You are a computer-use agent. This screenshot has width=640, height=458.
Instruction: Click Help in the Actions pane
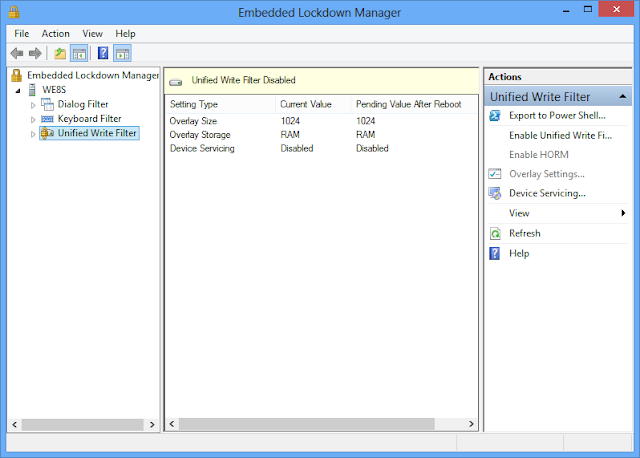click(x=519, y=253)
